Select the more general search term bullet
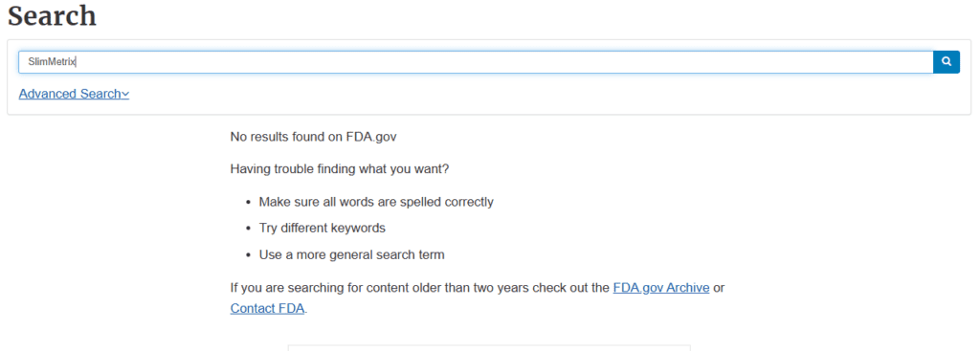Image resolution: width=980 pixels, height=351 pixels. coord(352,254)
